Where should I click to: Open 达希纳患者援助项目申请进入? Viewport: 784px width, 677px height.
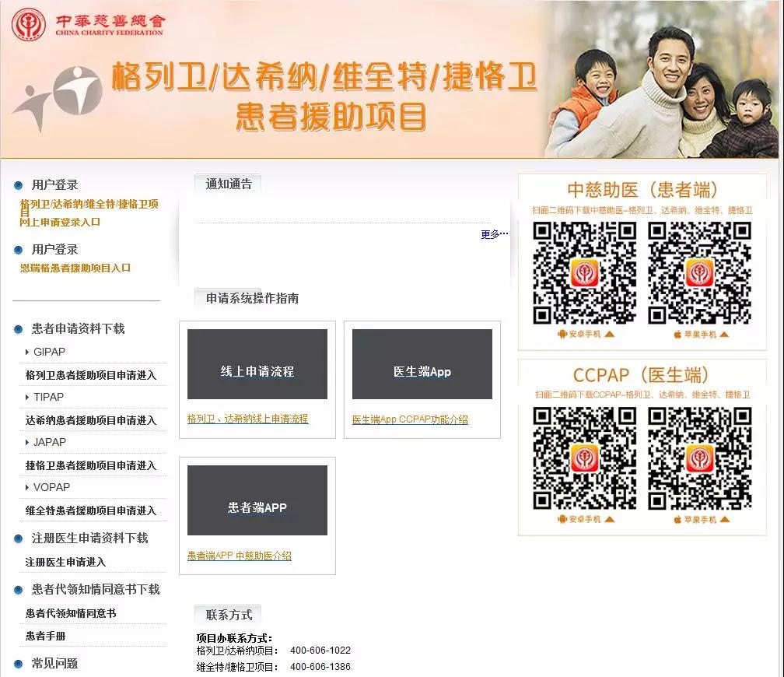pyautogui.click(x=91, y=420)
